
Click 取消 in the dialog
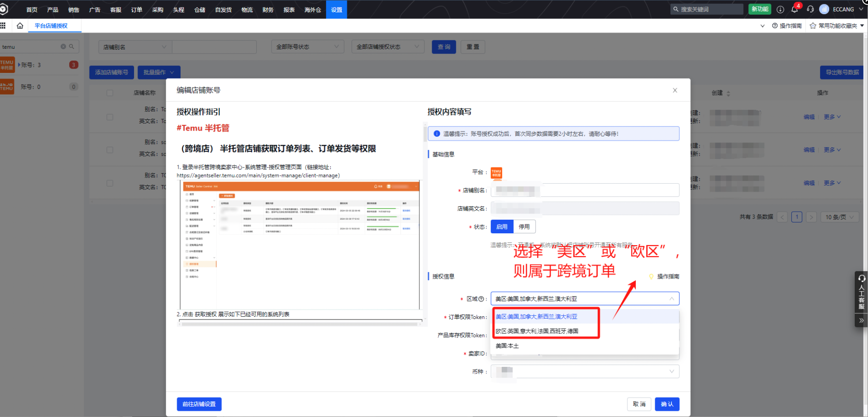[639, 404]
